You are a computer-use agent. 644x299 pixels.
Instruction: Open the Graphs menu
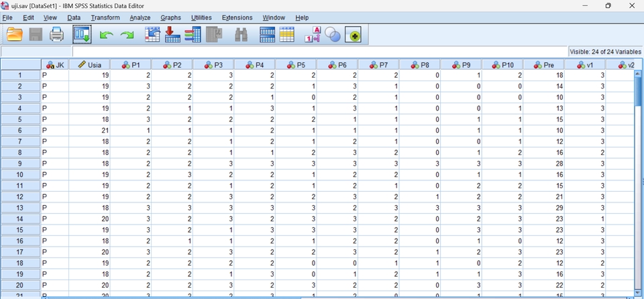171,17
